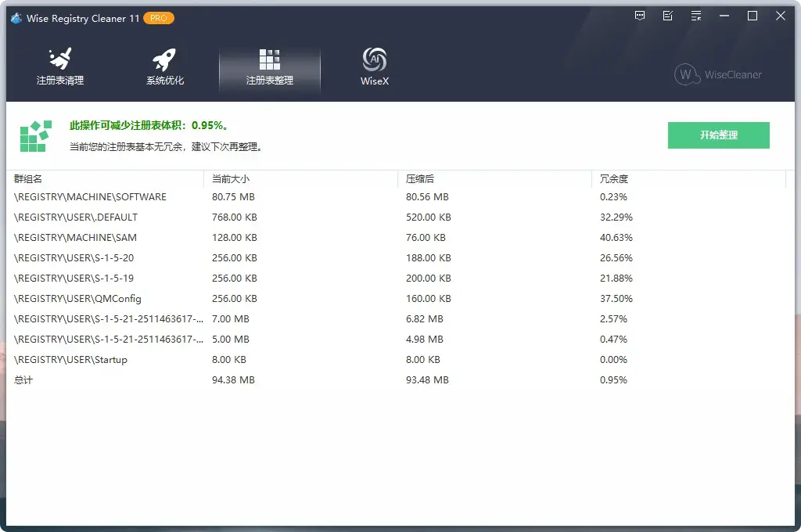Click the 开始整理 button
The height and width of the screenshot is (532, 801).
point(717,135)
